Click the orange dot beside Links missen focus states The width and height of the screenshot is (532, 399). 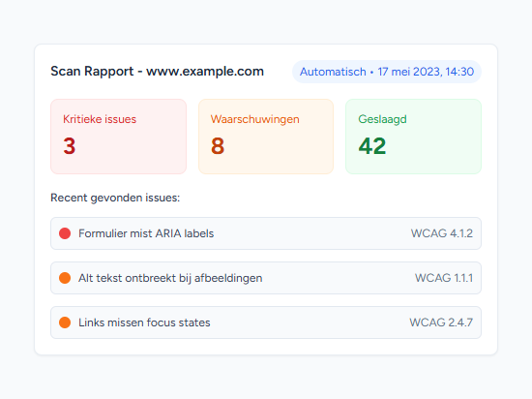[65, 322]
